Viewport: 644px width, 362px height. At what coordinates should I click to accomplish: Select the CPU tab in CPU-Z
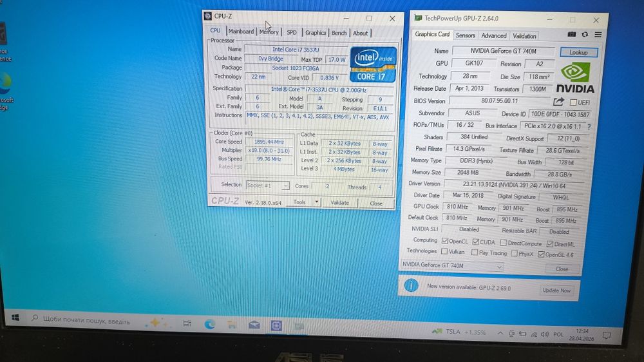(x=215, y=31)
